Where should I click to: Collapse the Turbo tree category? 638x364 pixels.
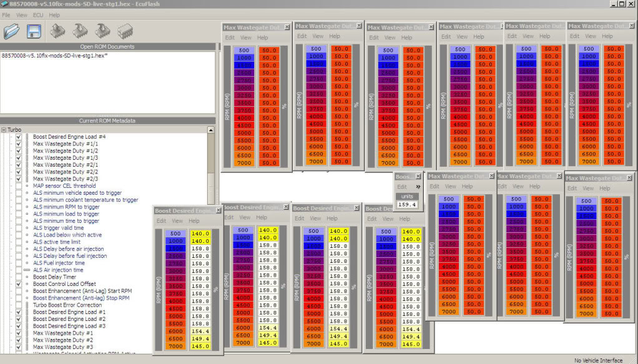tap(3, 130)
